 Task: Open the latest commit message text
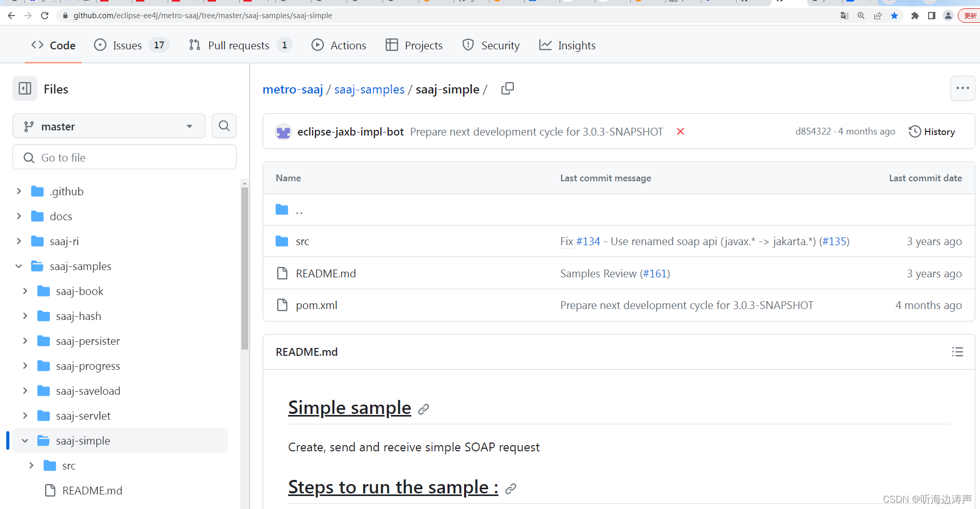click(537, 132)
